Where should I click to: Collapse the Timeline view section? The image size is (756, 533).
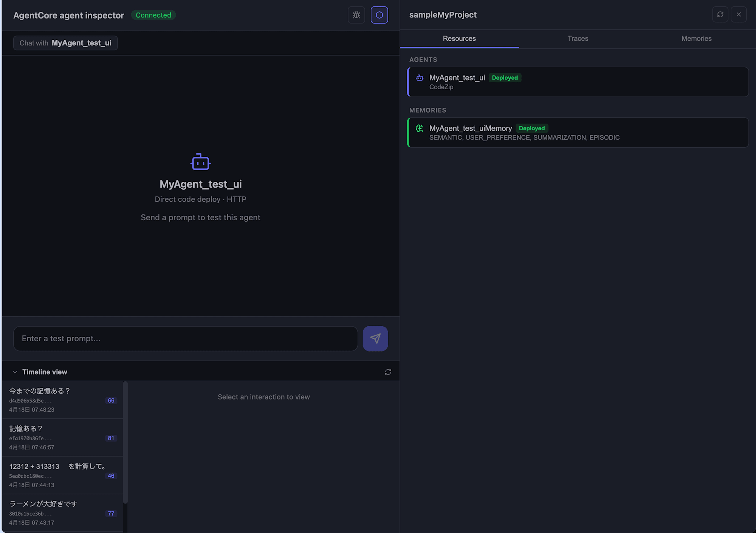click(x=15, y=372)
